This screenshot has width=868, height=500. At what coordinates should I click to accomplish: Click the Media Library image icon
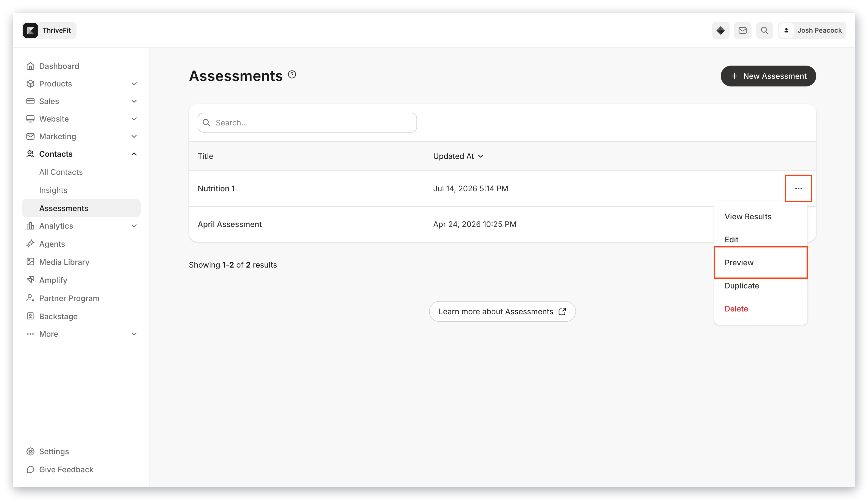30,262
